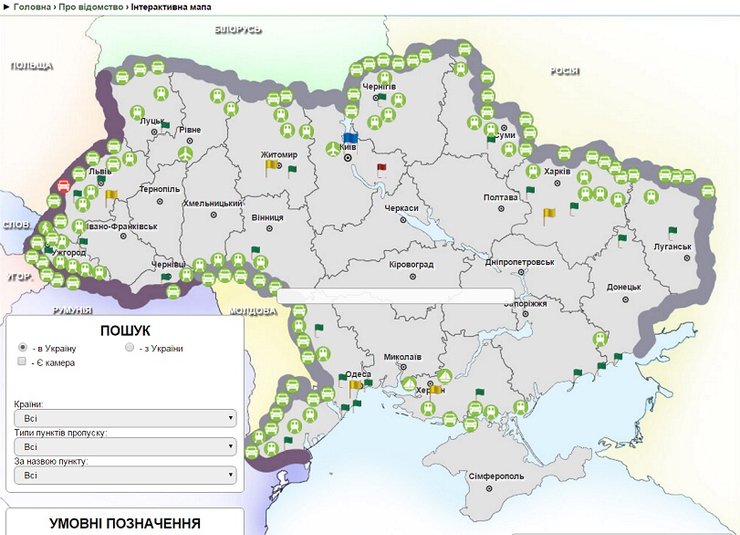Click the red flag marker north of Cherkasy

(380, 167)
